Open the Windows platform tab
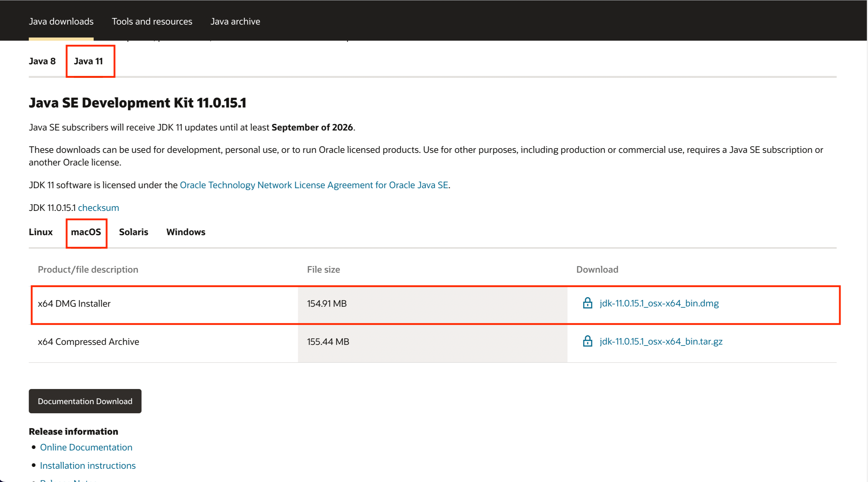The height and width of the screenshot is (482, 868). coord(186,232)
